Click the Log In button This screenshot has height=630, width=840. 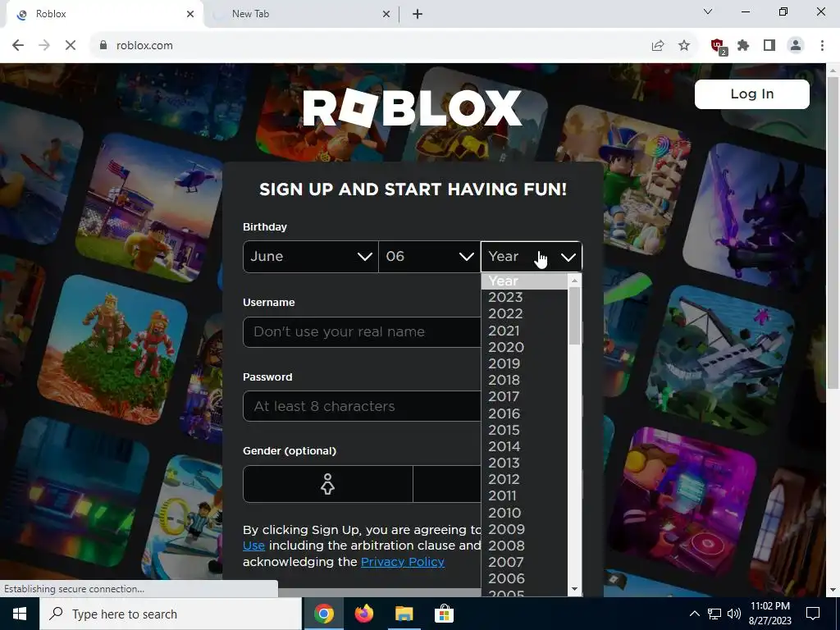[x=751, y=94]
